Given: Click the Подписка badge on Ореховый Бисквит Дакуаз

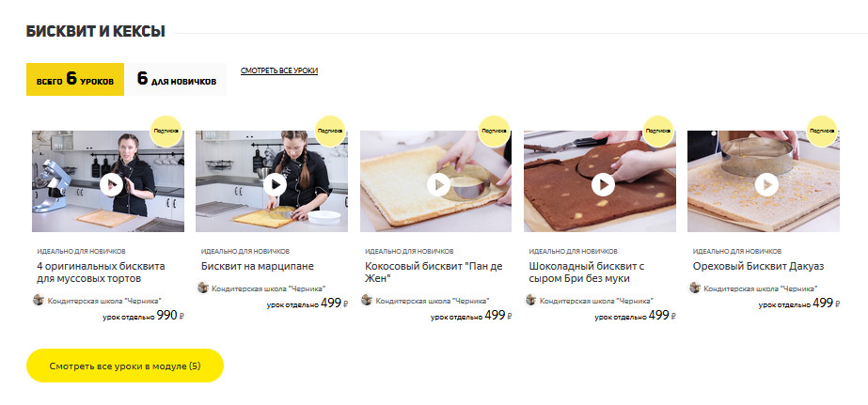Looking at the screenshot, I should (x=822, y=132).
